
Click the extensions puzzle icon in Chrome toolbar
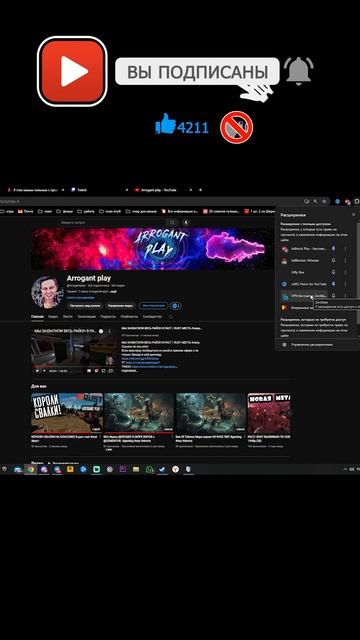click(x=357, y=201)
